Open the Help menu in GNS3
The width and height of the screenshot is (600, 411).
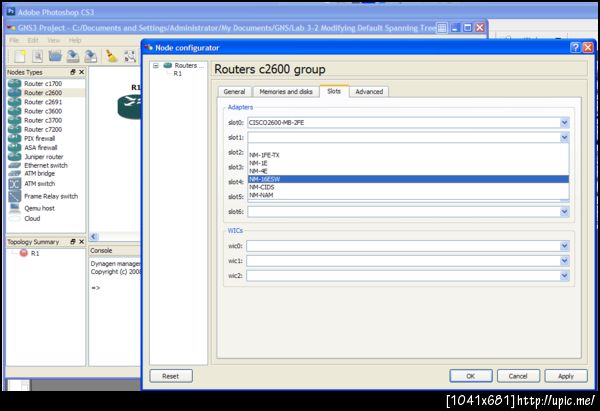(75, 40)
